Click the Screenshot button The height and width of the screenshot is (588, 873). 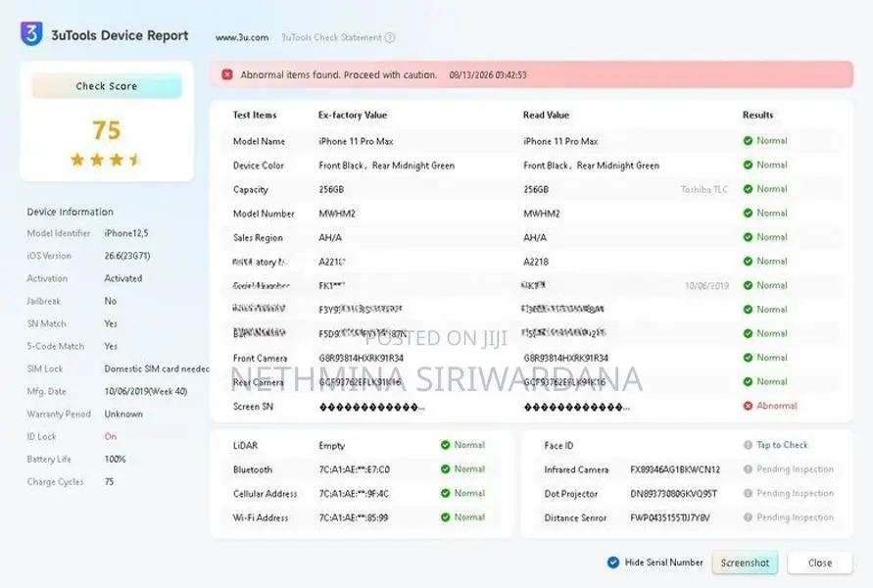(x=745, y=563)
